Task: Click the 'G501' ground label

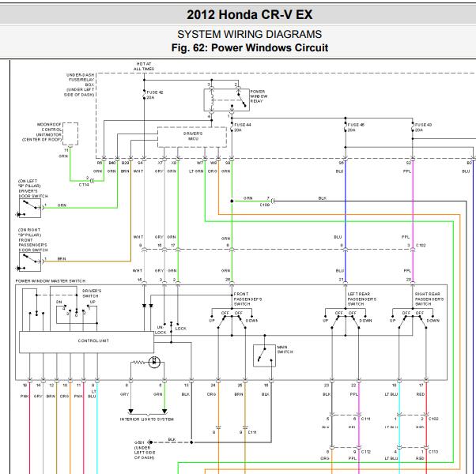Action: [x=139, y=442]
